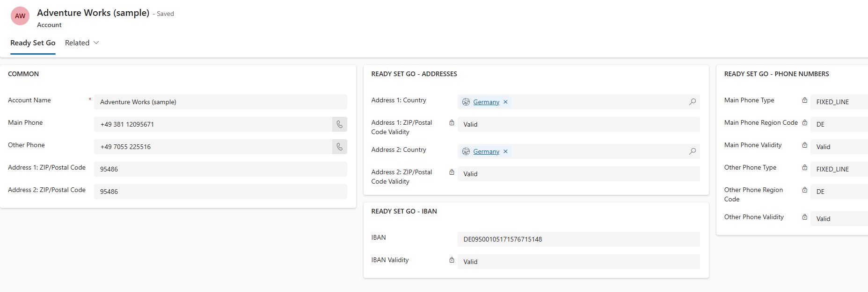The image size is (868, 292).
Task: Search Address 2: Country lookup
Action: (x=693, y=151)
